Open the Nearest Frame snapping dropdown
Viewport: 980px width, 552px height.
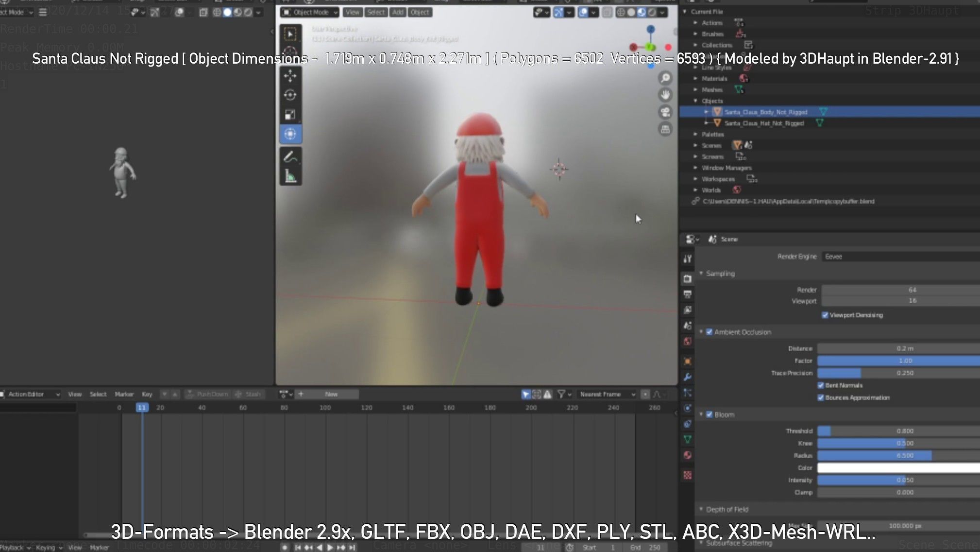(608, 394)
